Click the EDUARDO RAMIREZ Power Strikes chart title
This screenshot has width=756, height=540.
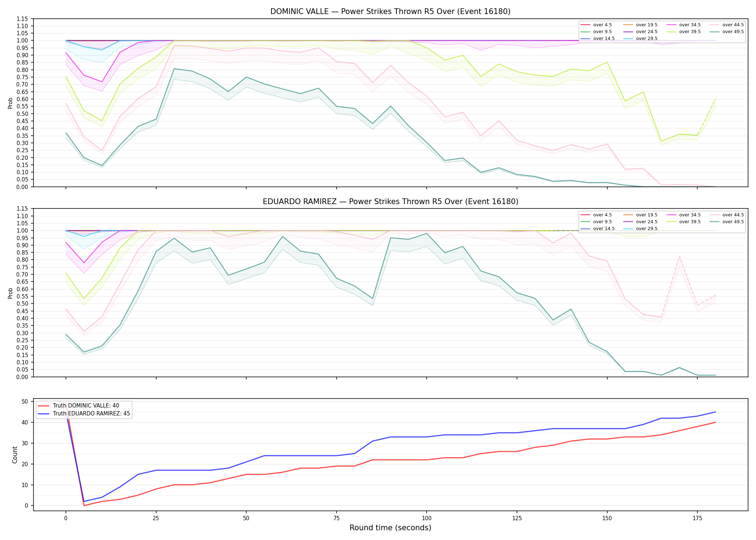click(x=390, y=202)
